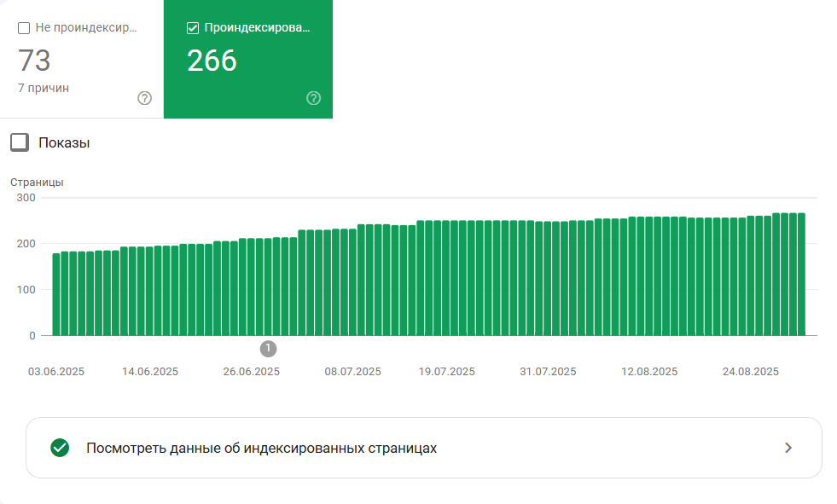Open 'Посмотреть данные об индексированных страницах' link

tap(424, 448)
